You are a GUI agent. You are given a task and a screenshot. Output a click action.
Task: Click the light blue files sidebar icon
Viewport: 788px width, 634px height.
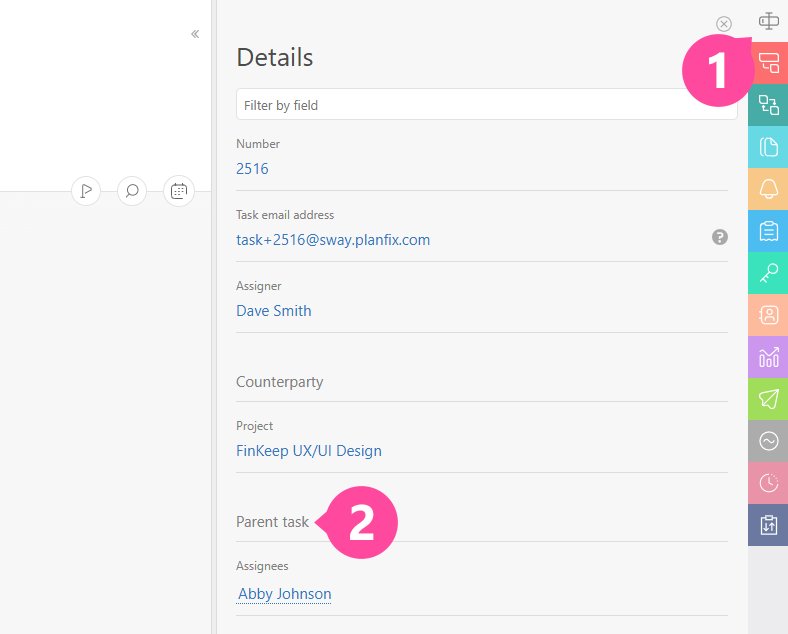tap(768, 147)
